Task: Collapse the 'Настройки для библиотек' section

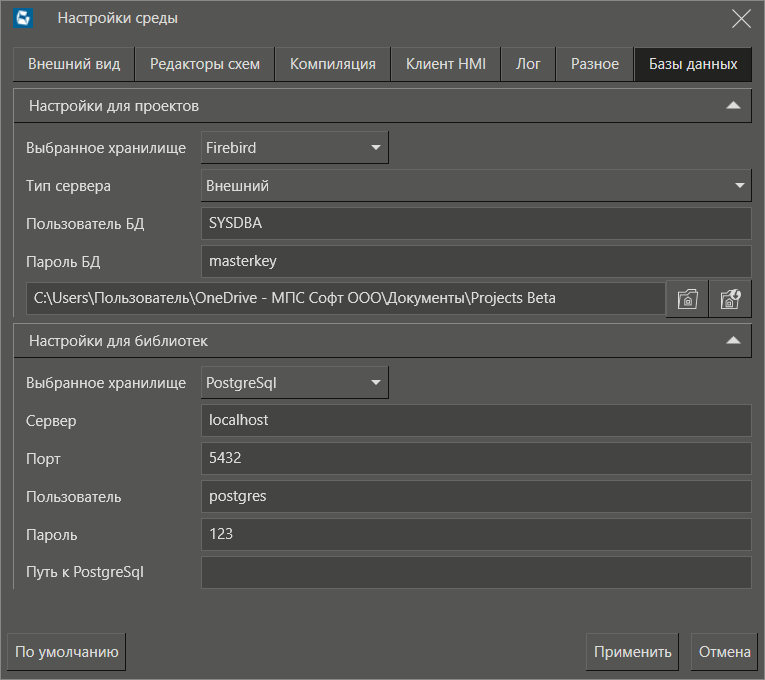Action: (733, 341)
